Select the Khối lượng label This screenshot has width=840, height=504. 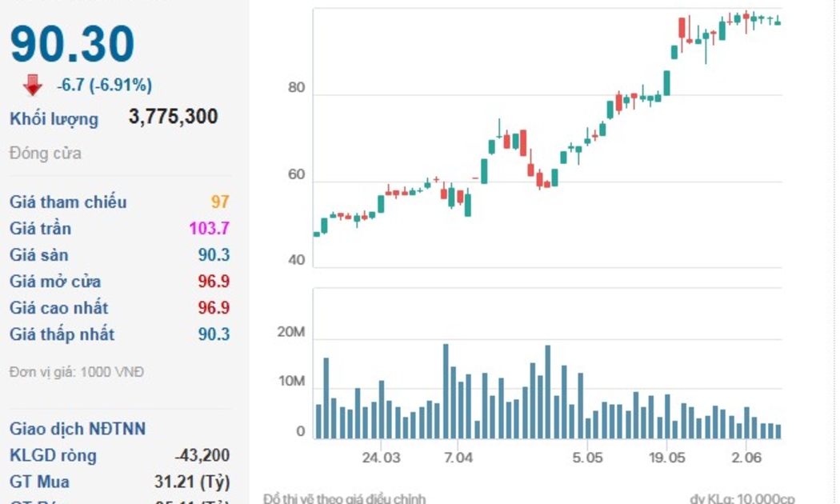54,119
